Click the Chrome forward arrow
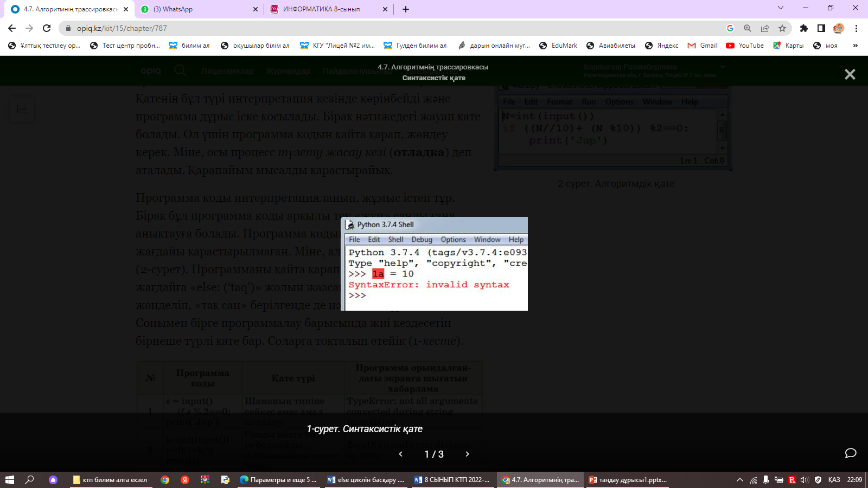 [x=29, y=28]
